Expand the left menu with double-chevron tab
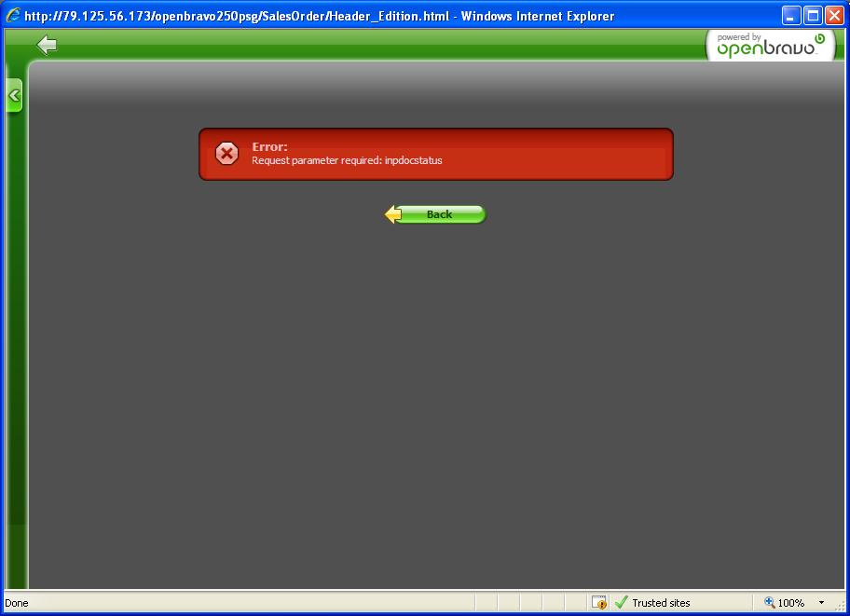This screenshot has height=616, width=850. 14,96
